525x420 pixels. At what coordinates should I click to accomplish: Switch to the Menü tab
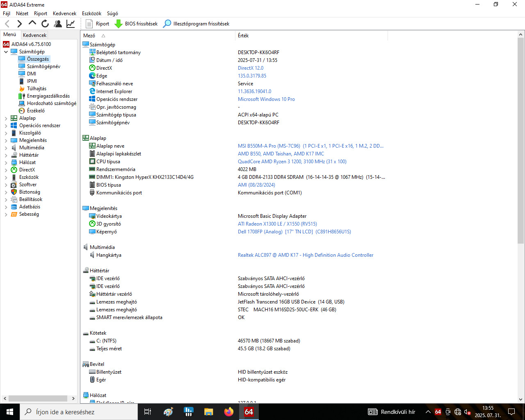click(10, 34)
